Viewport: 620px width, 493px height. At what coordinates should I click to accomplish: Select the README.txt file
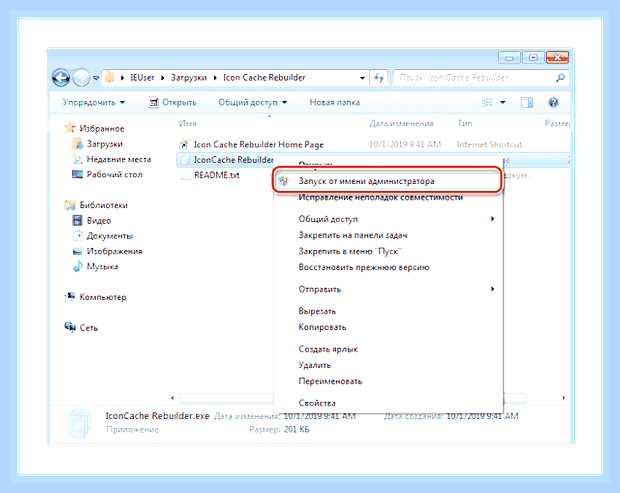217,175
